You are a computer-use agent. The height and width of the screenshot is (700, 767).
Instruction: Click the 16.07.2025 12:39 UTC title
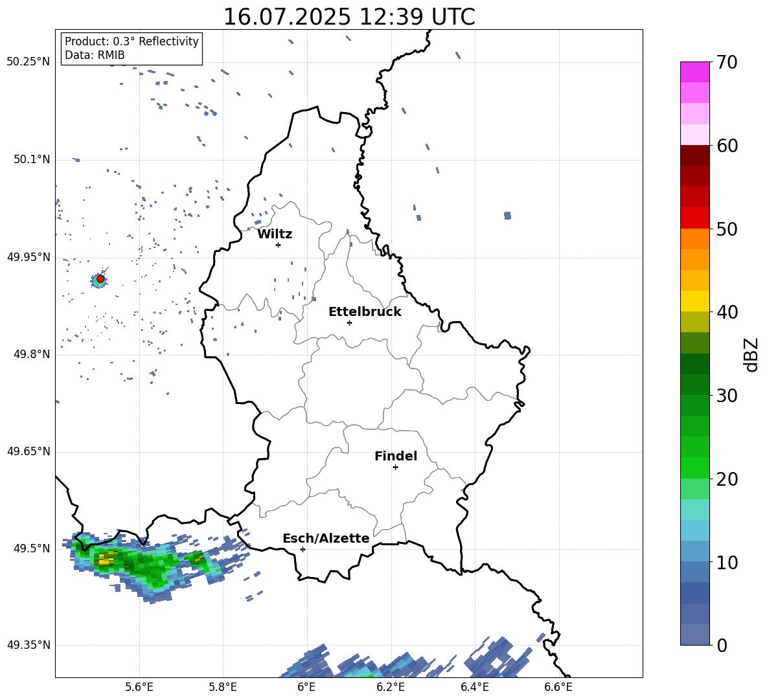tap(349, 17)
